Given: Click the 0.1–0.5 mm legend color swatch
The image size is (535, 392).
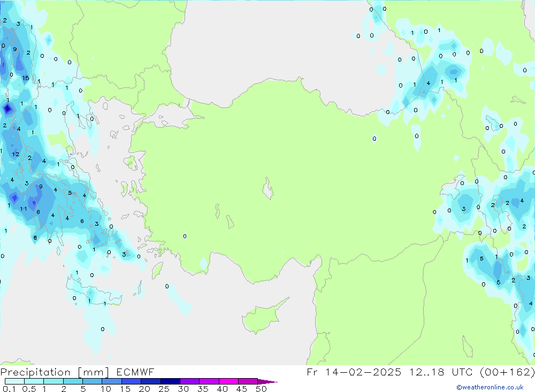Looking at the screenshot, I should pos(14,381).
